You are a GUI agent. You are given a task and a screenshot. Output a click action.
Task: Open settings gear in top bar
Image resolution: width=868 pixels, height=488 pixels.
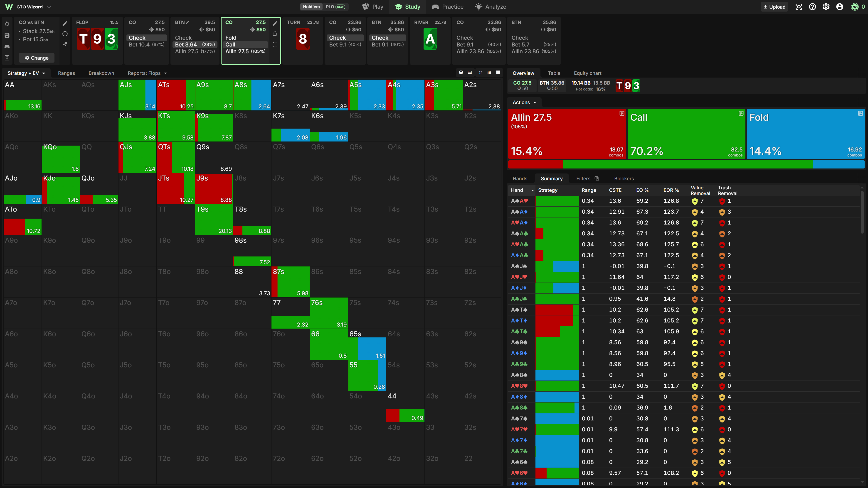tap(826, 7)
